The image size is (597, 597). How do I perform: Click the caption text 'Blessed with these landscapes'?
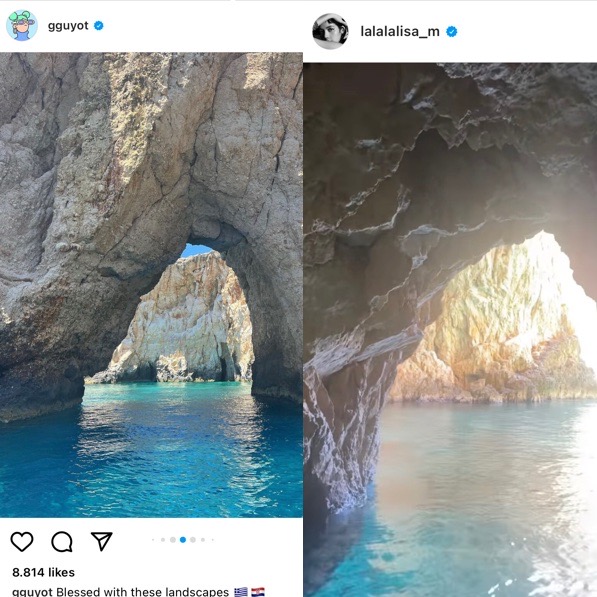click(x=142, y=592)
